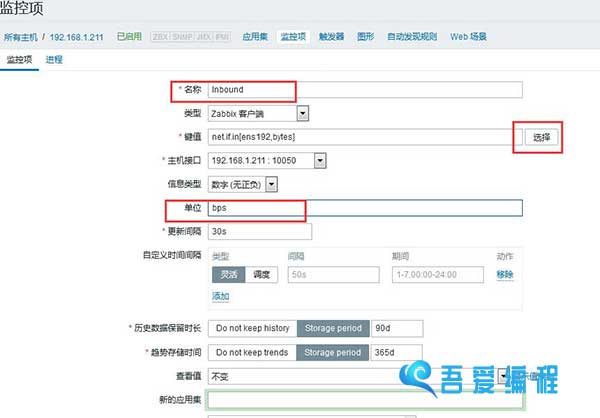Focus the 更新间隔 field 30s
The width and height of the screenshot is (600, 418).
(x=260, y=232)
